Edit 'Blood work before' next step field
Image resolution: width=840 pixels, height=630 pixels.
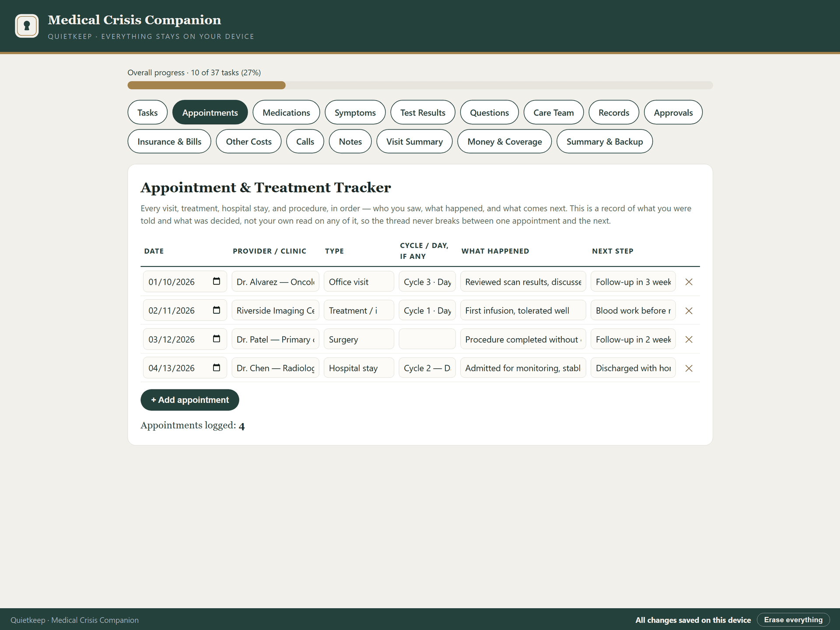(633, 311)
